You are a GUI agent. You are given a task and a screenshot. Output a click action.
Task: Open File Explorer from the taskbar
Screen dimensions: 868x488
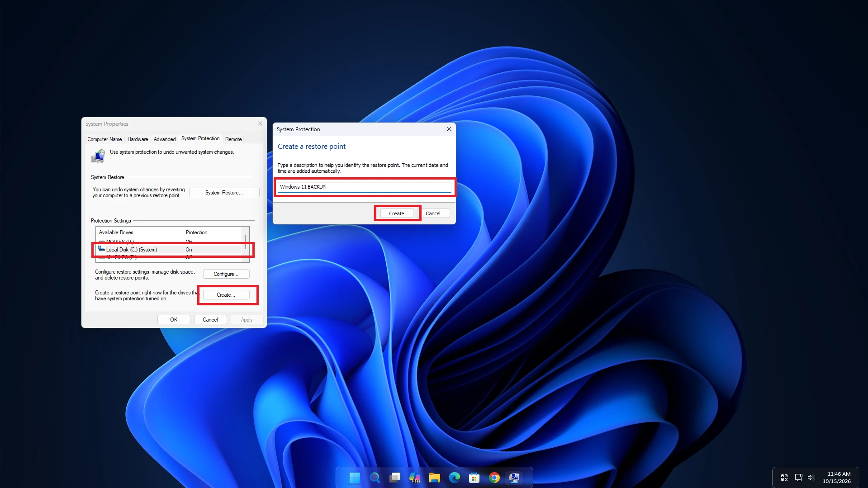434,478
